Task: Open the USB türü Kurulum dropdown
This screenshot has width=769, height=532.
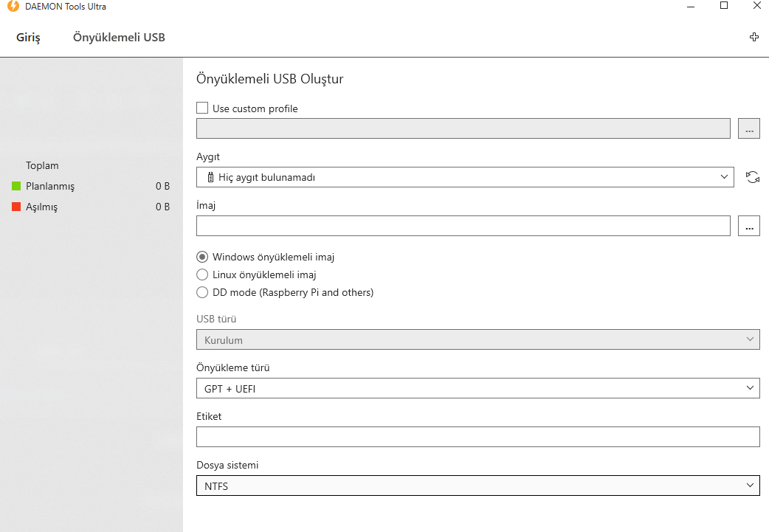Action: pos(477,339)
